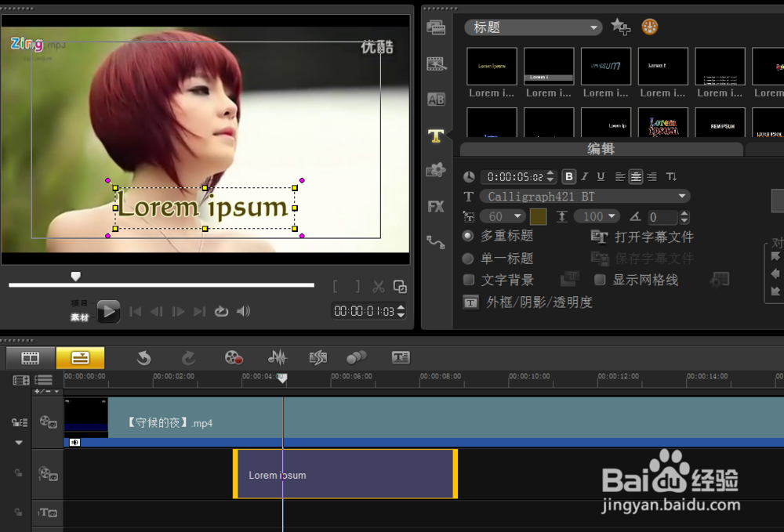784x532 pixels.
Task: Play the preview video
Action: (x=108, y=311)
